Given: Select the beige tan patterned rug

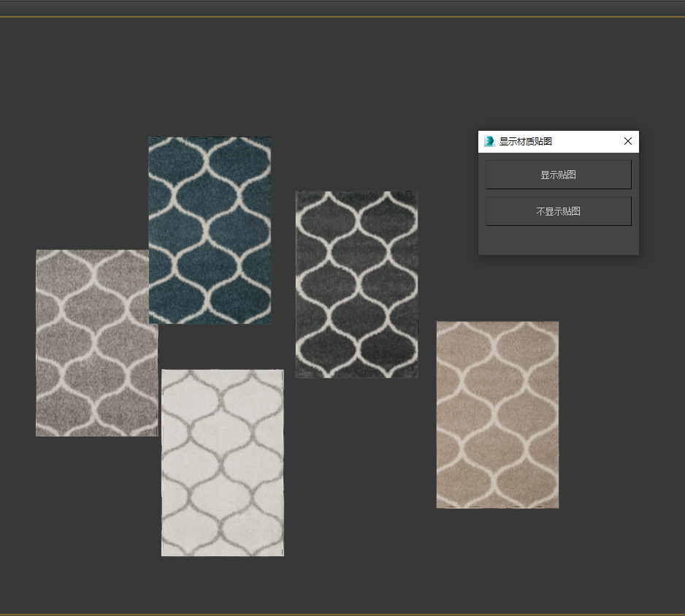Looking at the screenshot, I should coord(497,414).
